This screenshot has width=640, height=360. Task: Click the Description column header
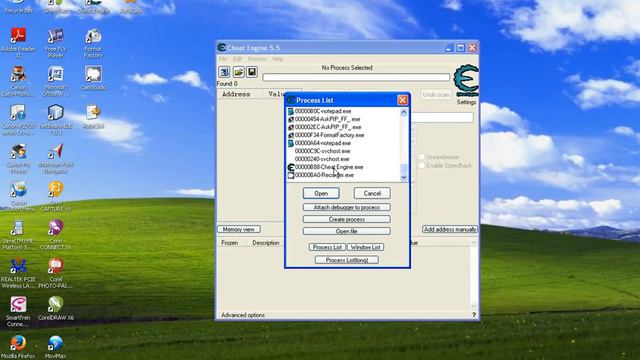(x=266, y=243)
